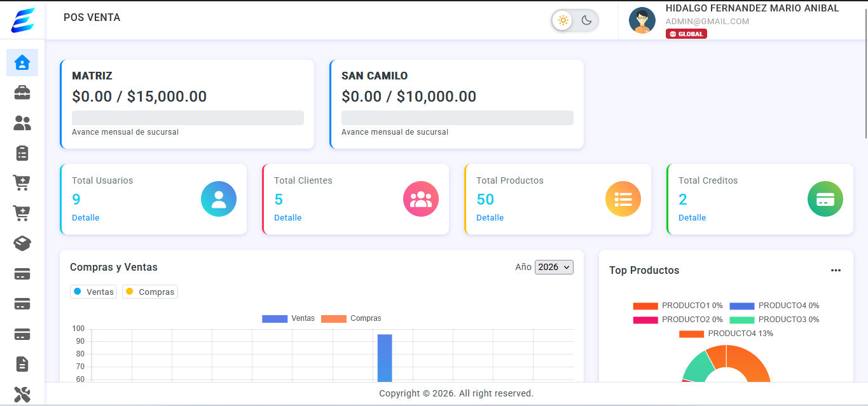Open Detalle link under Total Creditos
868x406 pixels.
[x=692, y=218]
